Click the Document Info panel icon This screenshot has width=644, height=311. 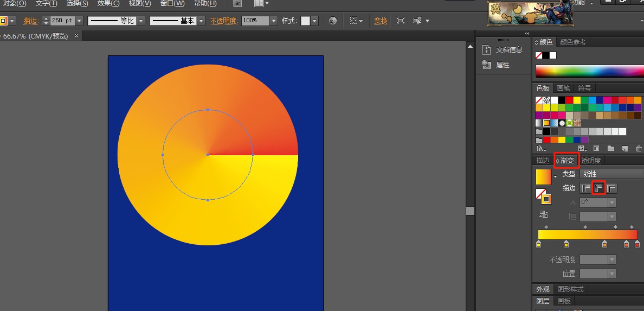tap(486, 49)
